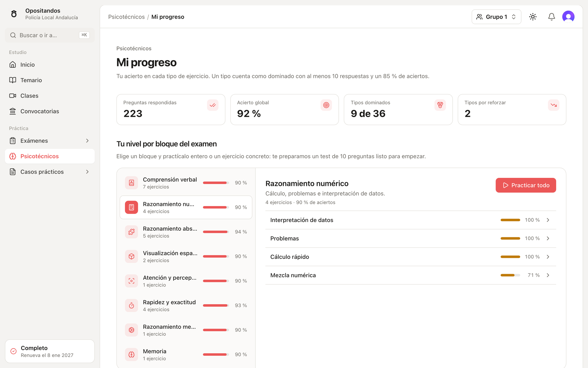
Task: Click the Acierto global target icon
Action: pos(326,105)
